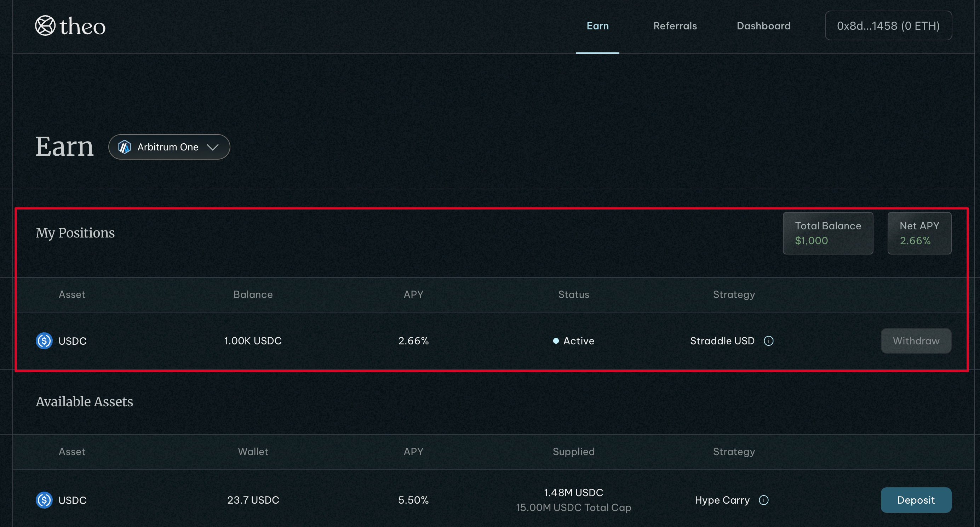This screenshot has width=980, height=527.
Task: Click the theo logo icon
Action: 45,25
